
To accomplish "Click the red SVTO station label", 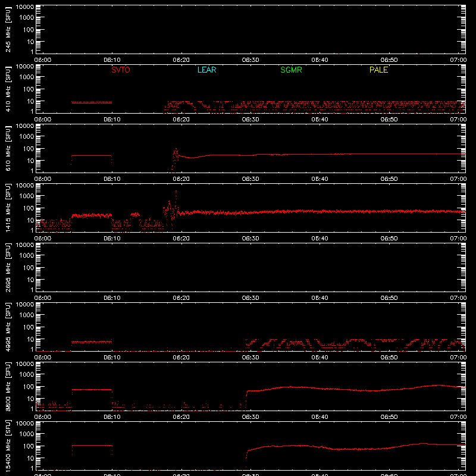I will pyautogui.click(x=121, y=70).
